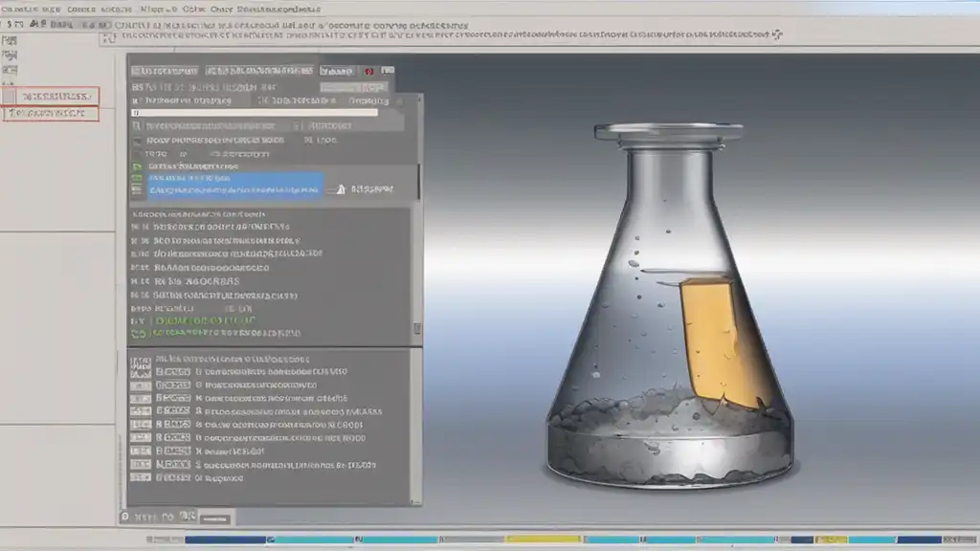
Task: Open the last menu in the menu bar
Action: pyautogui.click(x=278, y=10)
